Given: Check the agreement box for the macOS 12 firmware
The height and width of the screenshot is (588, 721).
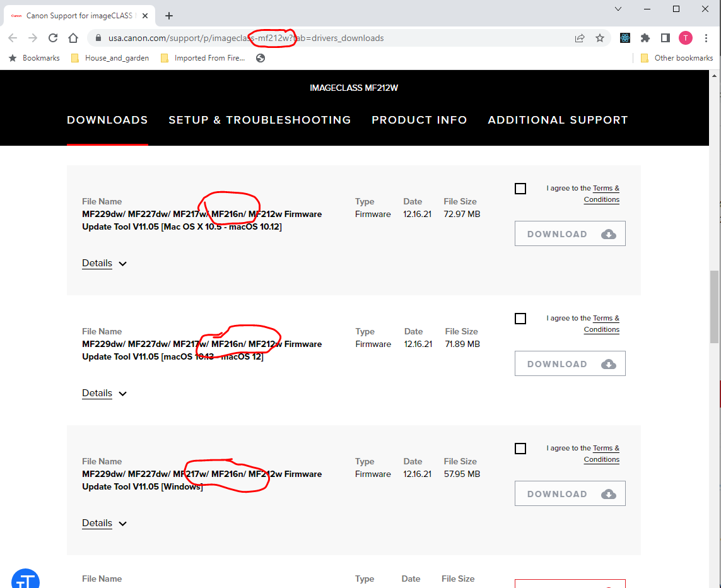Looking at the screenshot, I should point(520,318).
